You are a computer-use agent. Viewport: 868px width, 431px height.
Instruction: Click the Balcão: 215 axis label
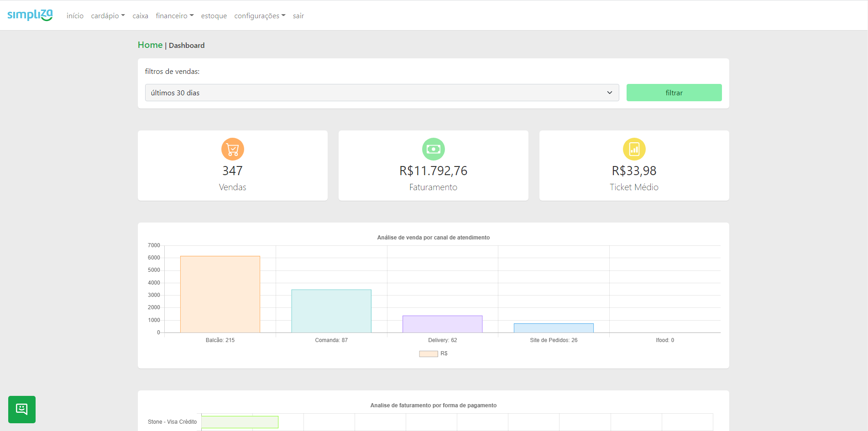220,340
